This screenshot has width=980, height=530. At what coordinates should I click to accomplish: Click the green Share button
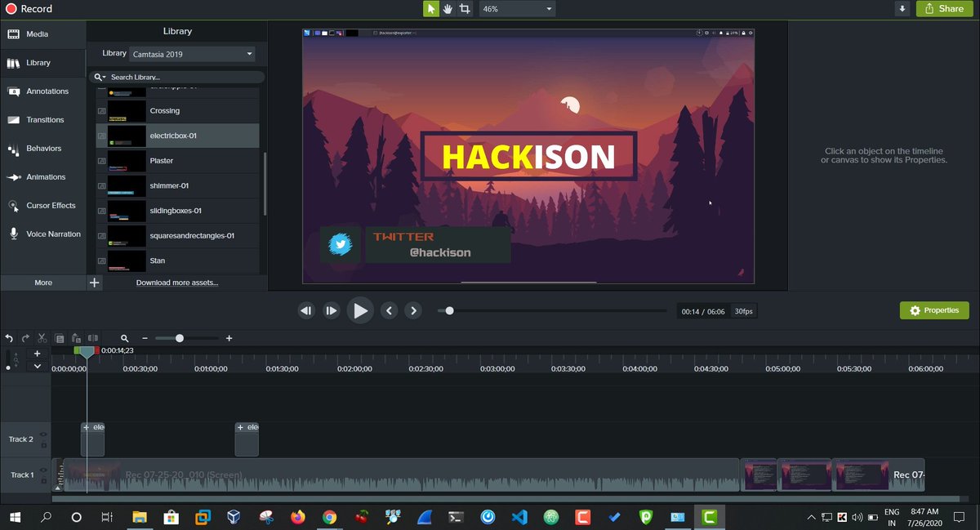pos(943,9)
